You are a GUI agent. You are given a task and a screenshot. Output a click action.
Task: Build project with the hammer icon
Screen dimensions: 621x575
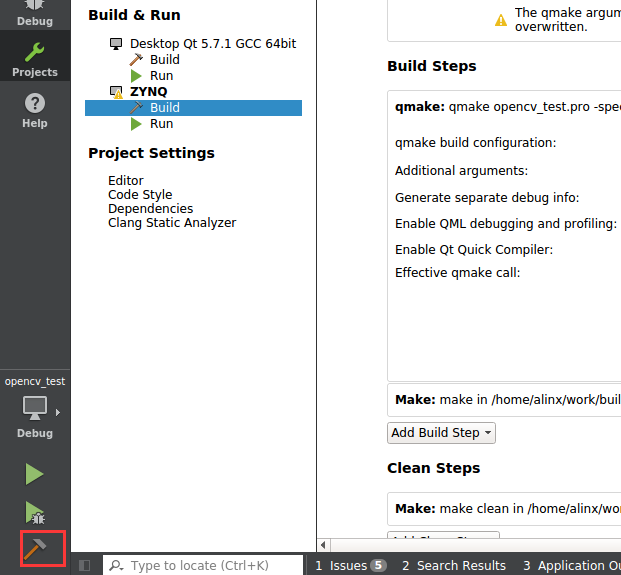pos(35,549)
